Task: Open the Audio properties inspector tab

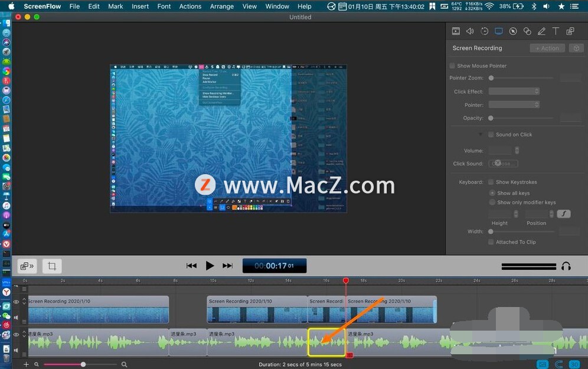Action: click(x=470, y=31)
